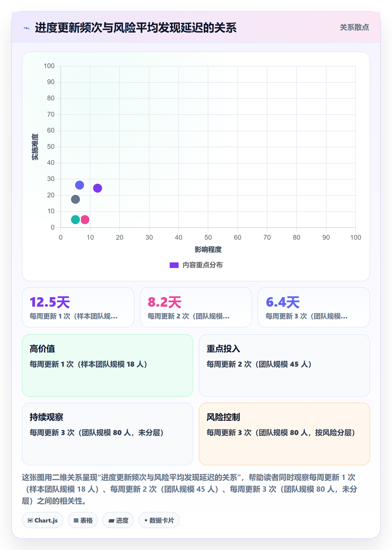Click the gray scatter data point
392x550 pixels.
pos(75,199)
